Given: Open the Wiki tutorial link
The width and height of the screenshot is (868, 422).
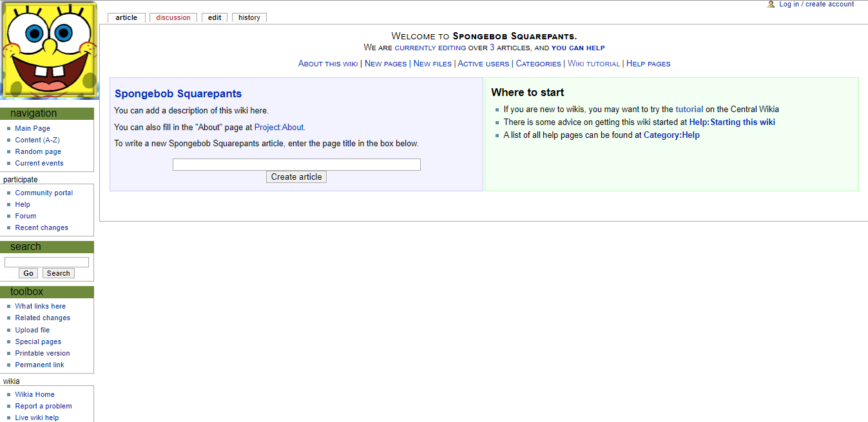Looking at the screenshot, I should [x=593, y=64].
